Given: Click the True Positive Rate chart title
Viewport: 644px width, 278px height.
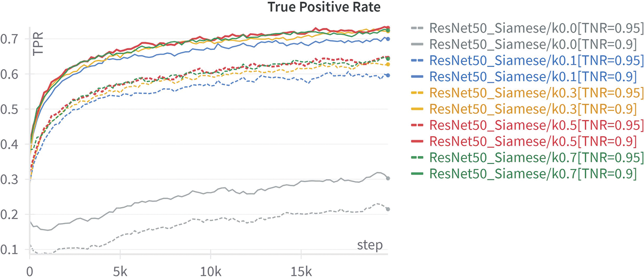Looking at the screenshot, I should [x=324, y=7].
